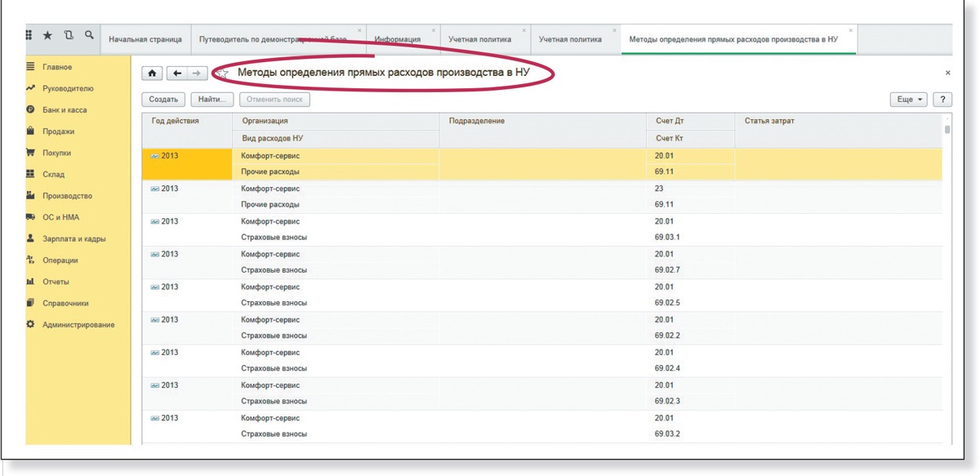Switch to Начальная страница tab
The height and width of the screenshot is (476, 980).
click(145, 39)
